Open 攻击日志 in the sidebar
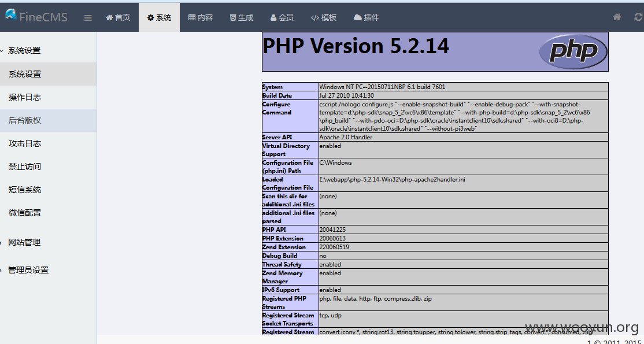The width and height of the screenshot is (644, 344). [49, 143]
